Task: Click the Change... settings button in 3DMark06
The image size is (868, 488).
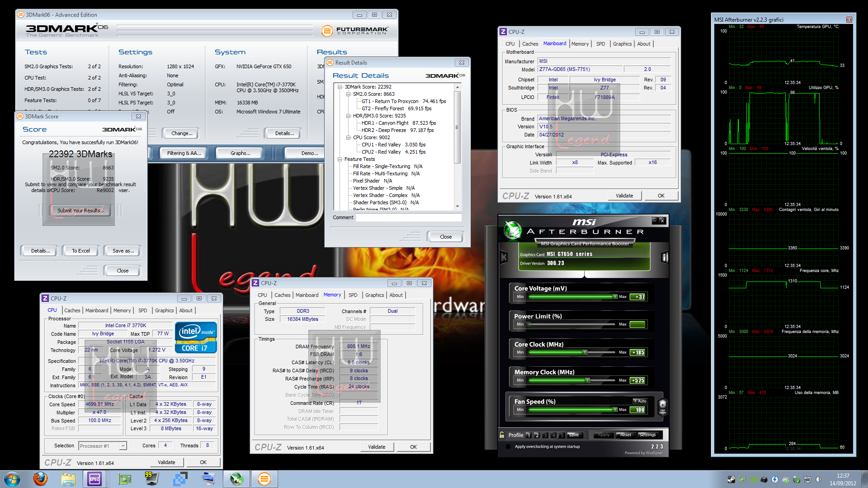Action: pos(182,133)
